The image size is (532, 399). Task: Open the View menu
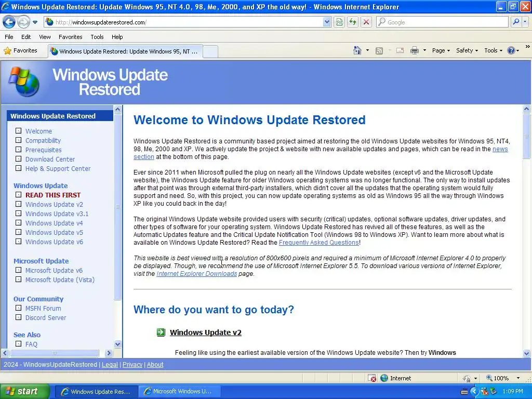point(45,37)
